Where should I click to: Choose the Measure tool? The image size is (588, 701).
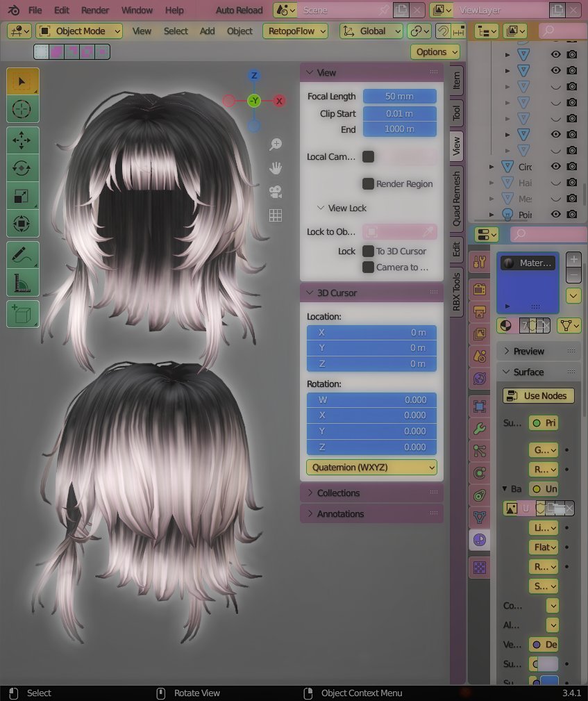click(x=22, y=283)
